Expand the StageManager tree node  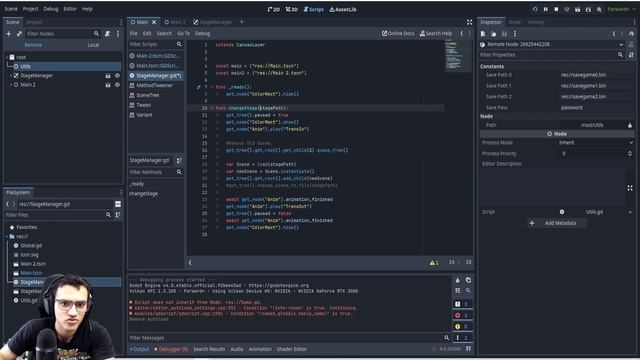11,76
